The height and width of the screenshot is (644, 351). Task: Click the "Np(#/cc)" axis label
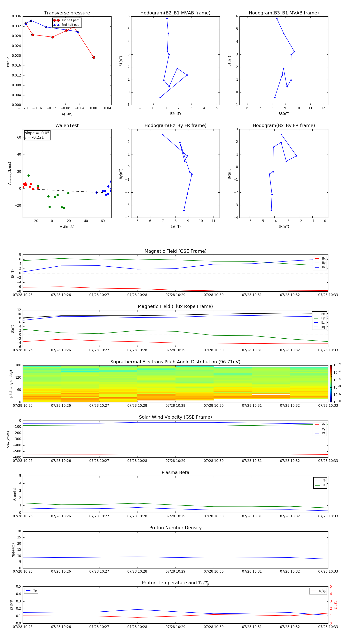coord(13,550)
